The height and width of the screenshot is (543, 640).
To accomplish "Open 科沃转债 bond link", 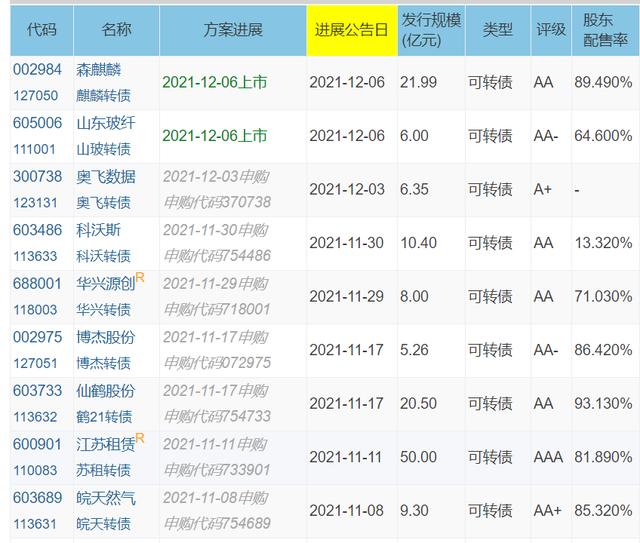I will pos(103,256).
